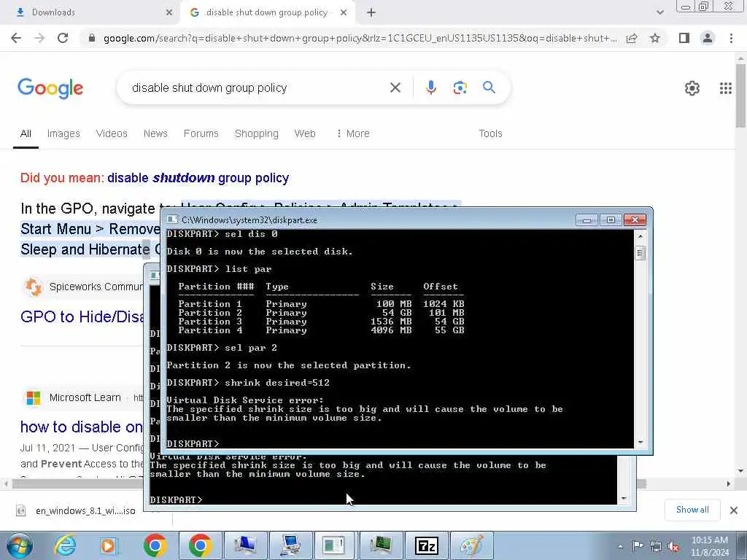The image size is (747, 560).
Task: Select the Web results tab
Action: pos(305,134)
